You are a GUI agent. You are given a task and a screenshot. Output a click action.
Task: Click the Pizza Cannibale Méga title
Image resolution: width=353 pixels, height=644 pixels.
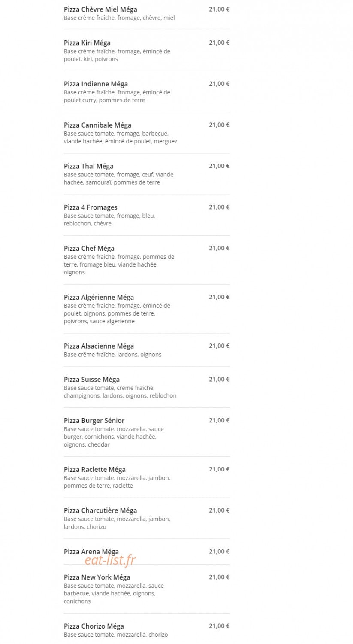[x=97, y=125]
